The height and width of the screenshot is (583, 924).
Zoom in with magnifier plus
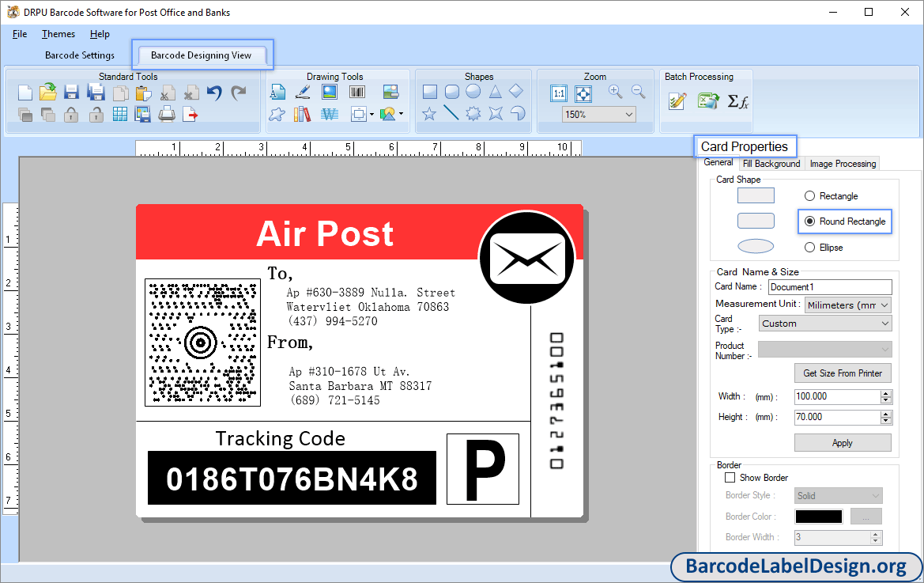[615, 92]
